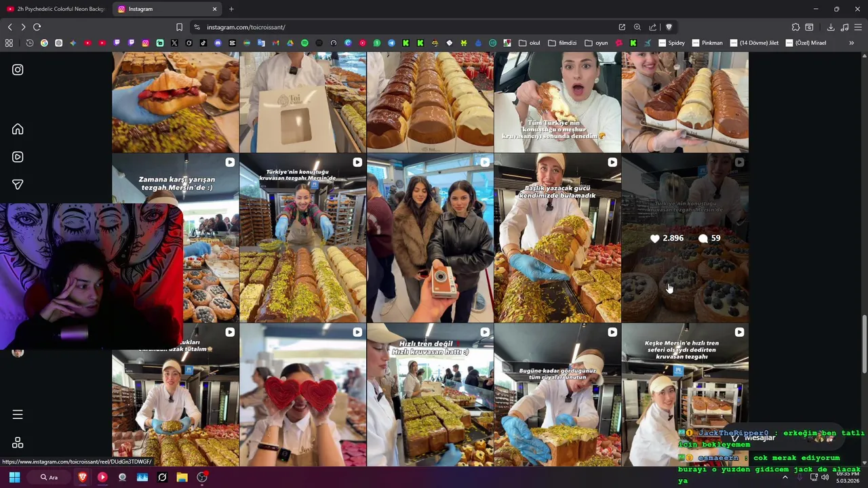The image size is (868, 488).
Task: Open the Google Drive bookmark shortcut
Action: 290,43
